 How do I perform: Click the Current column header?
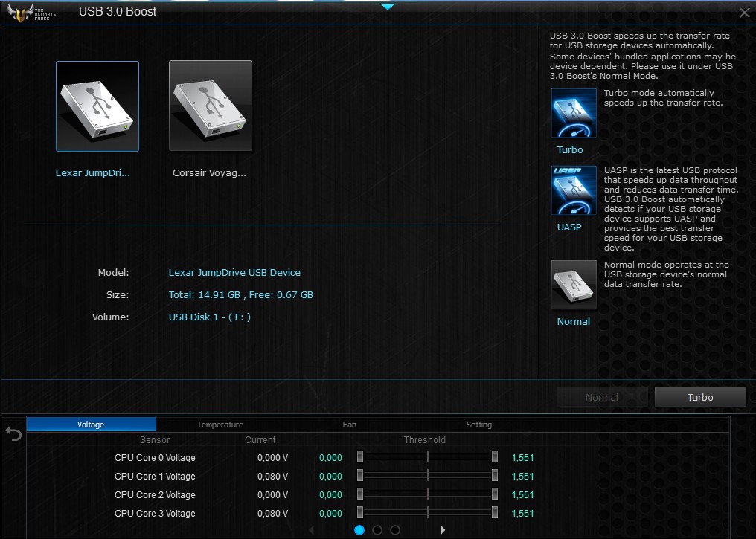coord(260,440)
